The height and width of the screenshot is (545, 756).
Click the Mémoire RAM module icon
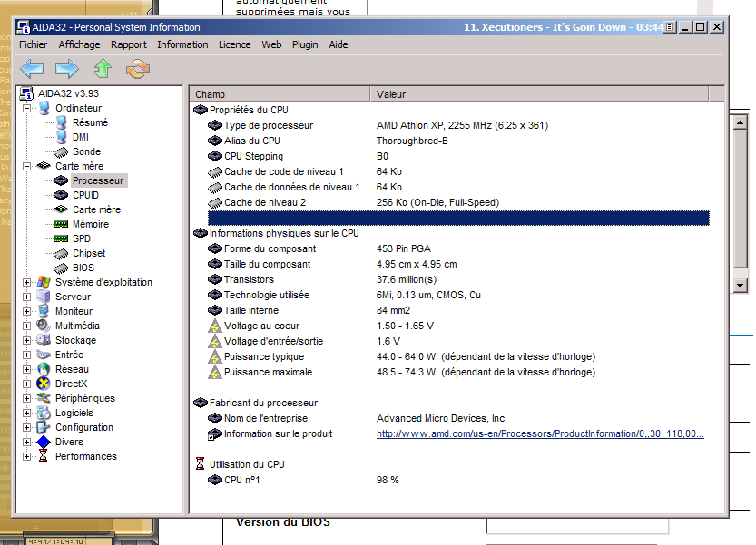61,224
